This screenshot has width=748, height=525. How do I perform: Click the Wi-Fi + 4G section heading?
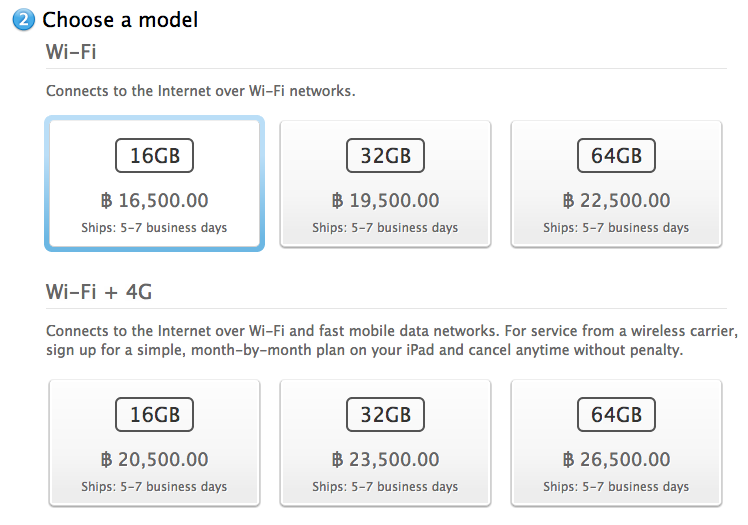pos(98,292)
